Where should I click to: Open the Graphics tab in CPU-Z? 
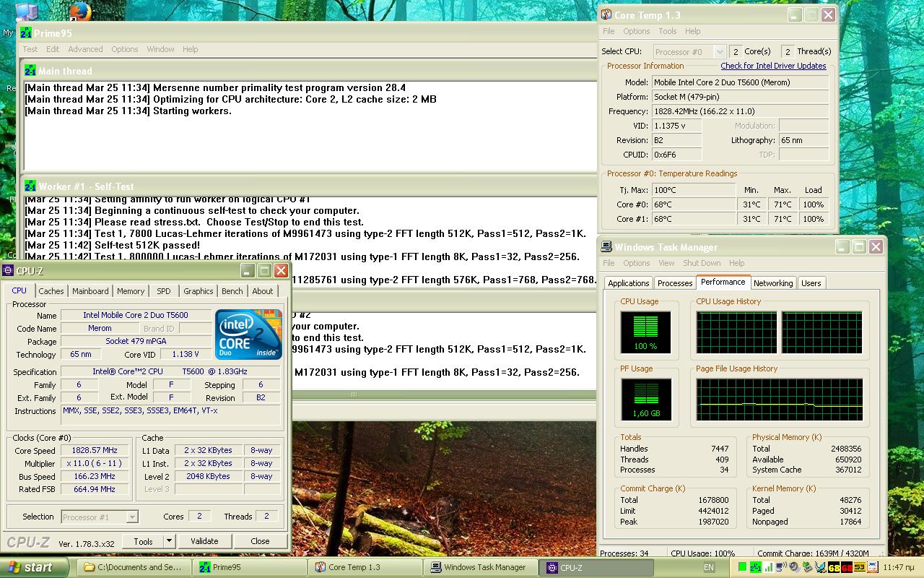pos(198,291)
